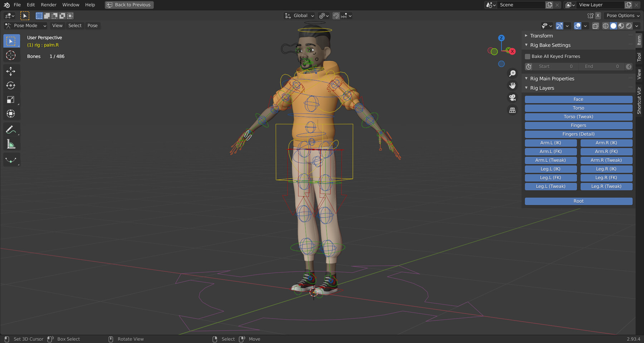Click the Back to Previous button
Image resolution: width=644 pixels, height=343 pixels.
(x=129, y=5)
